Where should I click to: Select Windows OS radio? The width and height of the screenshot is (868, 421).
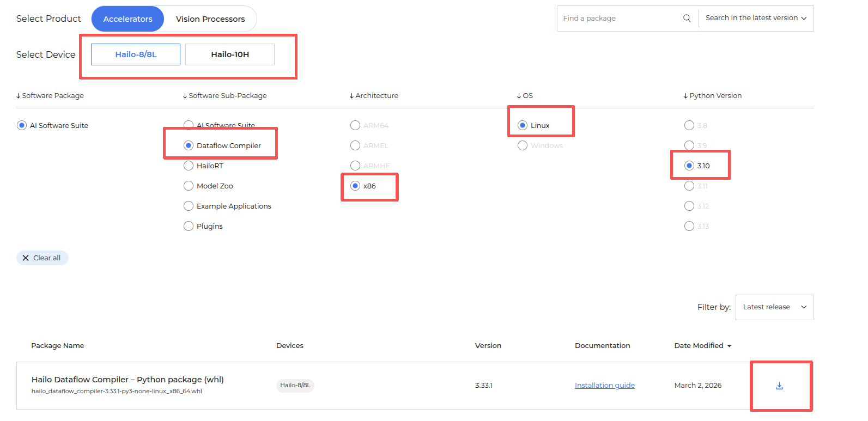[x=523, y=145]
